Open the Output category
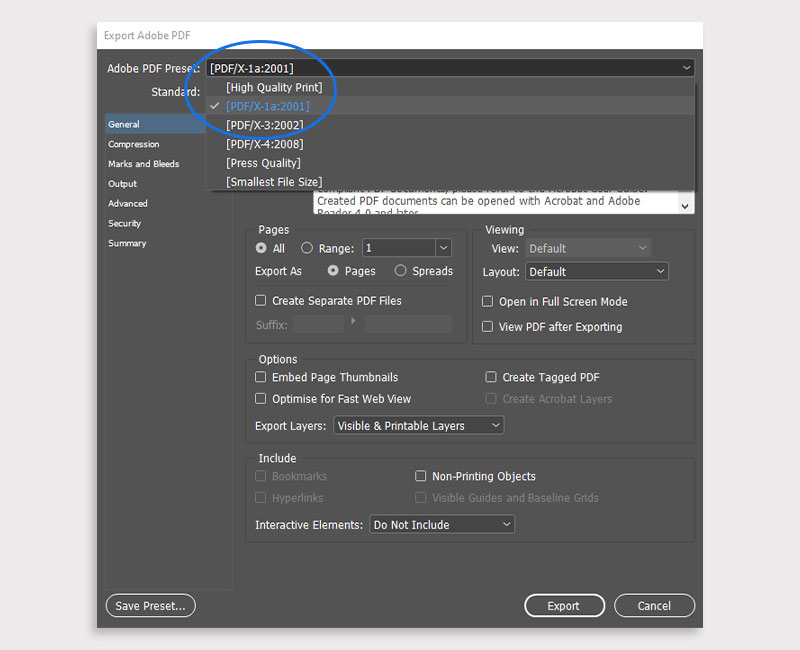This screenshot has width=800, height=650. click(122, 184)
